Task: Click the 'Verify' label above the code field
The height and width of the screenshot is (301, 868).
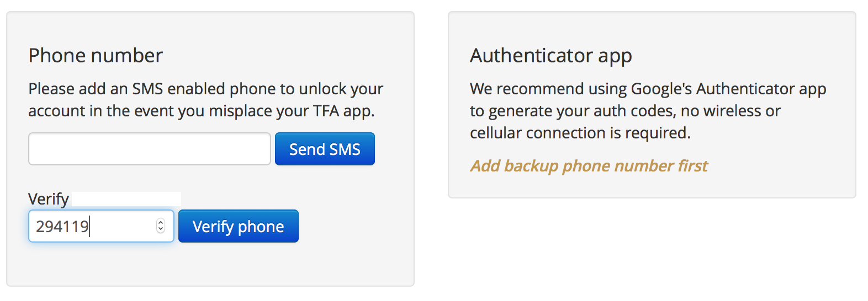Action: pos(49,199)
